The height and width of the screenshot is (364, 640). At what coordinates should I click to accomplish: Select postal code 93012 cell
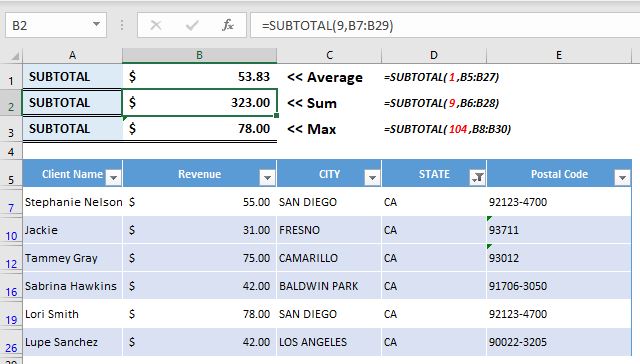point(559,258)
